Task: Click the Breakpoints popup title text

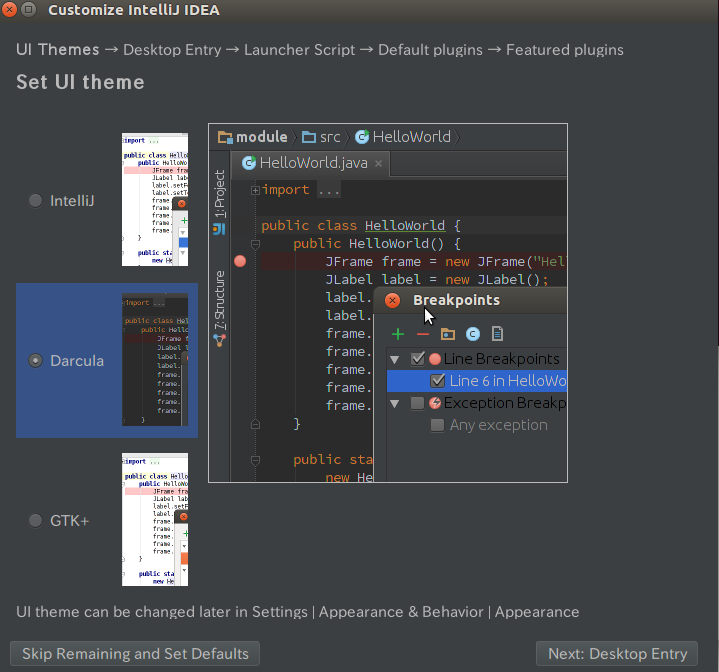Action: pos(456,300)
